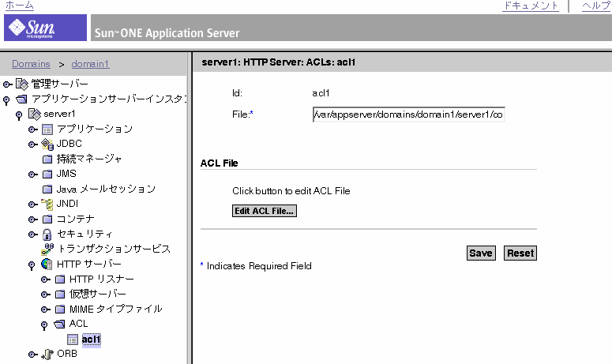
Task: Click the 管理サーバー node icon
Action: (x=22, y=84)
